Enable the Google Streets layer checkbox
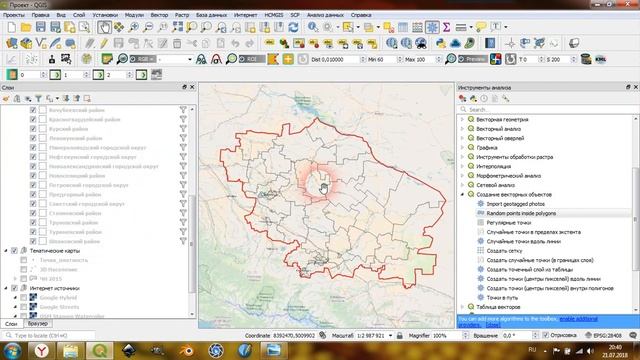Viewport: 640px width, 360px height. tap(24, 307)
